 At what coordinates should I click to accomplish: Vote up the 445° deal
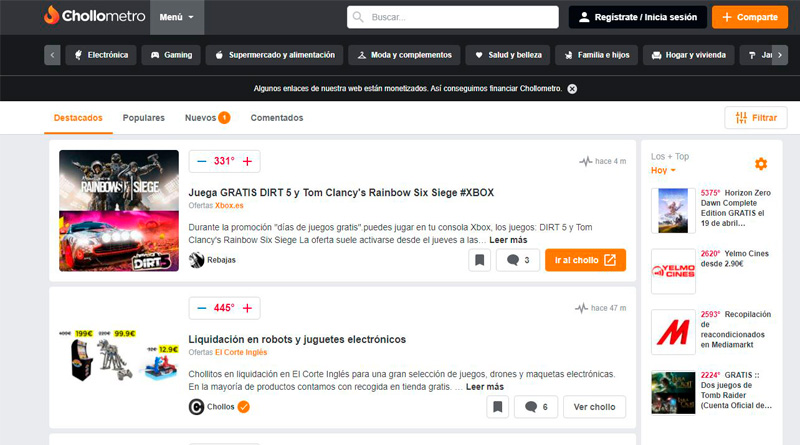click(x=247, y=308)
